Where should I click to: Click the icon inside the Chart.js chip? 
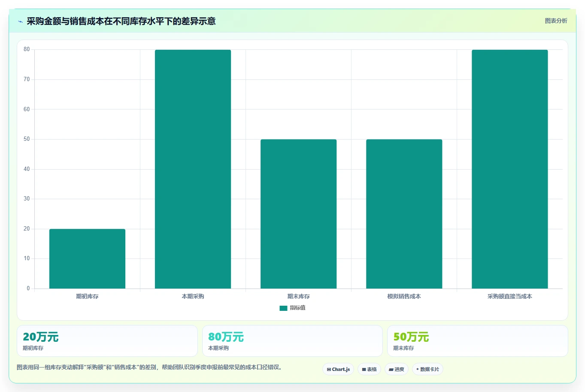[329, 369]
